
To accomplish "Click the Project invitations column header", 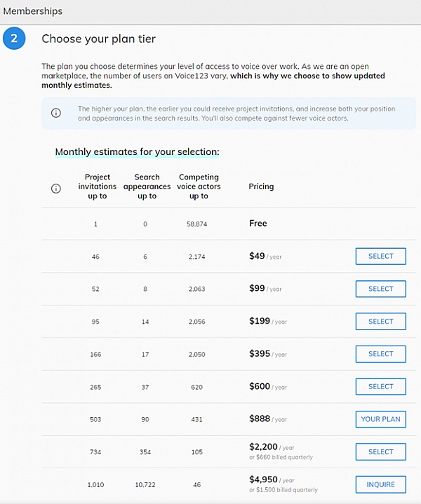I will point(98,186).
